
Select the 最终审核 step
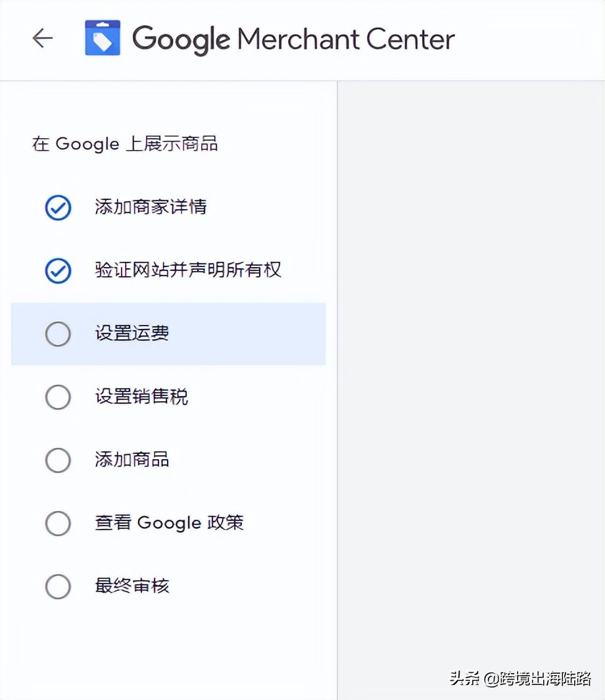pos(132,587)
